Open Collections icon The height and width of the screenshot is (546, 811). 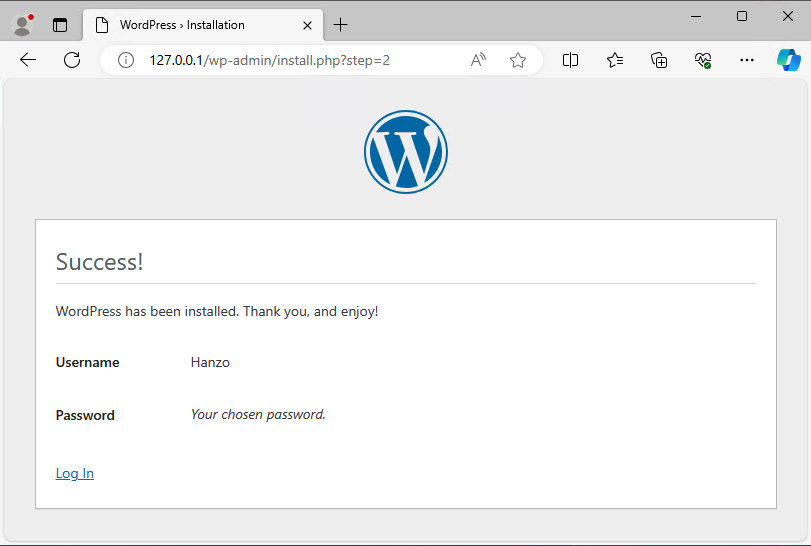(x=659, y=60)
